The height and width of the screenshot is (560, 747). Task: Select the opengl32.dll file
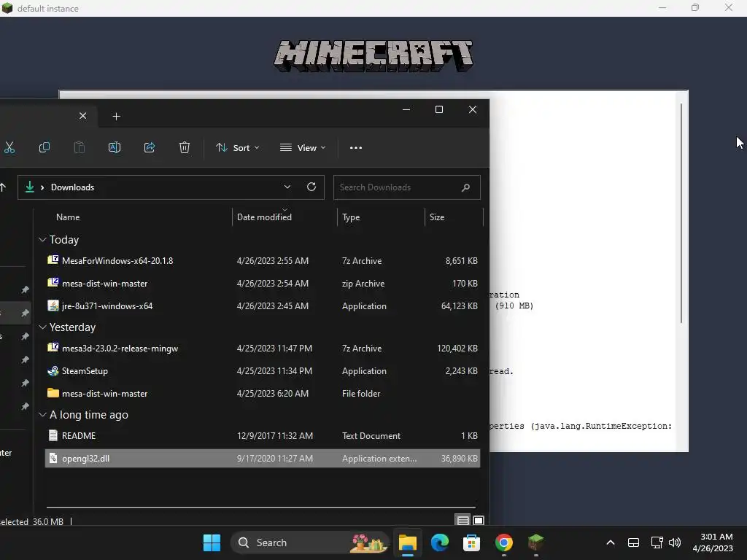[263, 458]
